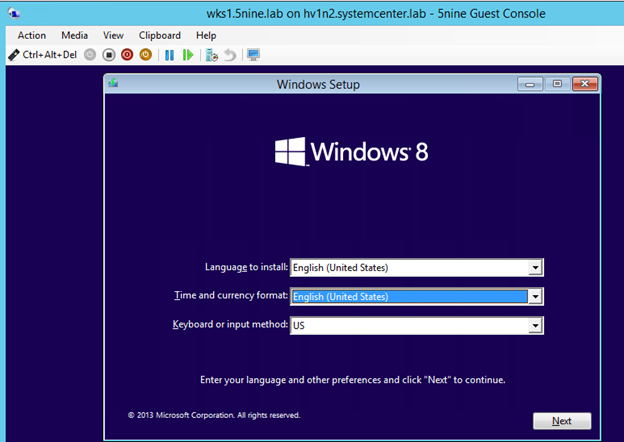Viewport: 624px width, 442px height.
Task: Click the orange Save state icon
Action: click(x=145, y=54)
